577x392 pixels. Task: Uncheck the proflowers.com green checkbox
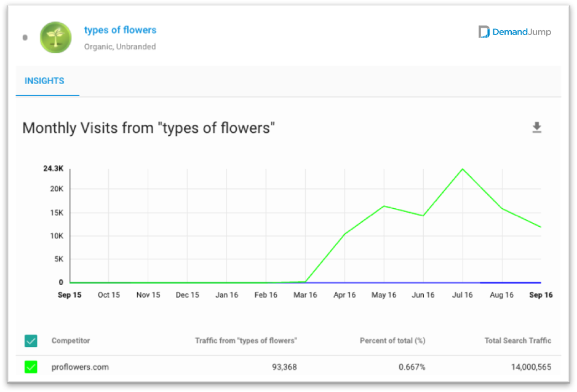click(x=31, y=367)
